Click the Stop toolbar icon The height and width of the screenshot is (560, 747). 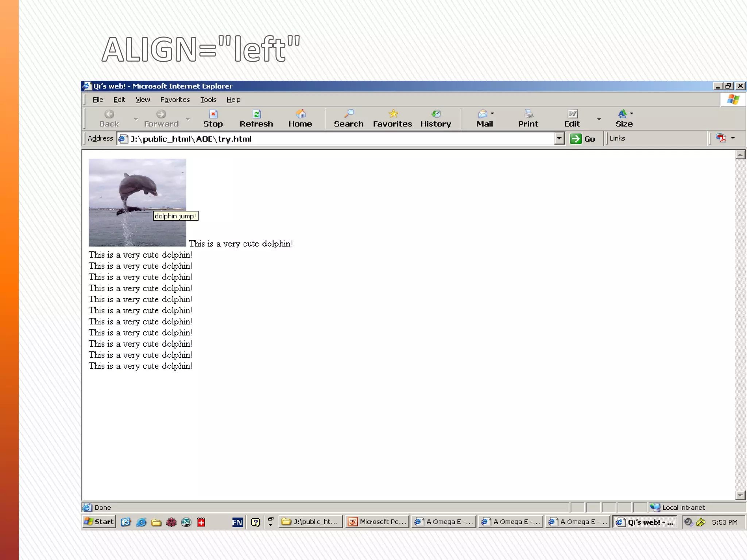coord(213,114)
